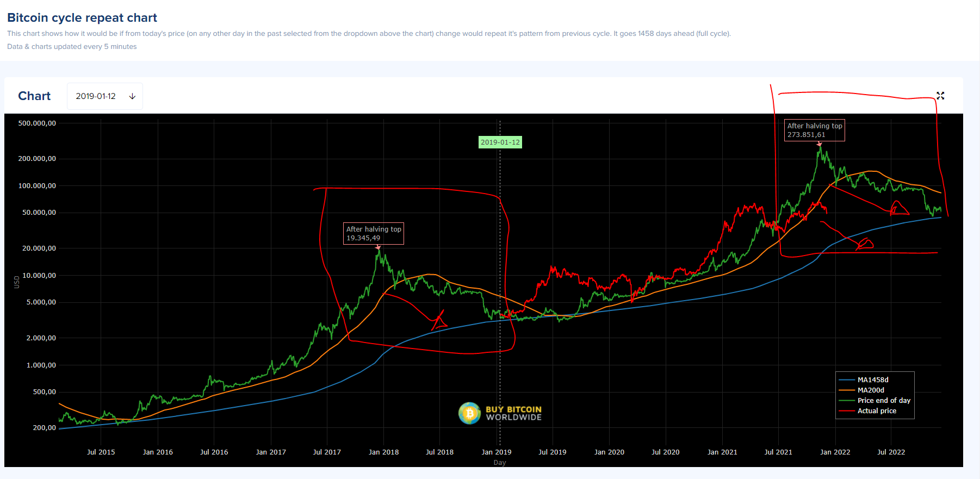Click the Bitcoin cycle repeat chart heading
The height and width of the screenshot is (479, 980).
(82, 18)
